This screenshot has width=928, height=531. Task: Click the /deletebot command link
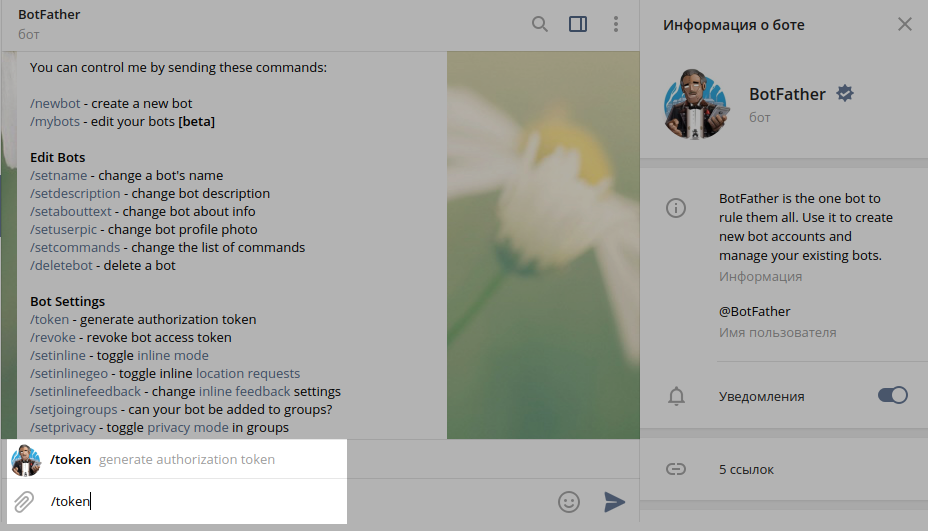click(x=62, y=265)
